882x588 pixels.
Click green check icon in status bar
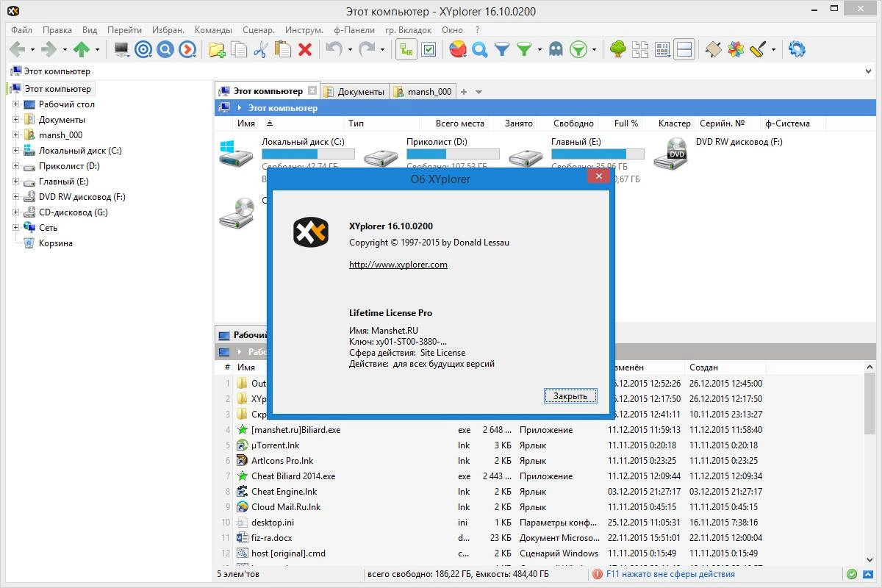pos(852,574)
